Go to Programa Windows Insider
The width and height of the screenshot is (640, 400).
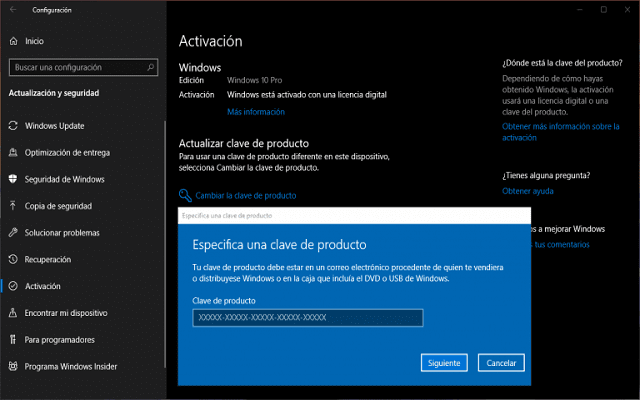click(69, 366)
